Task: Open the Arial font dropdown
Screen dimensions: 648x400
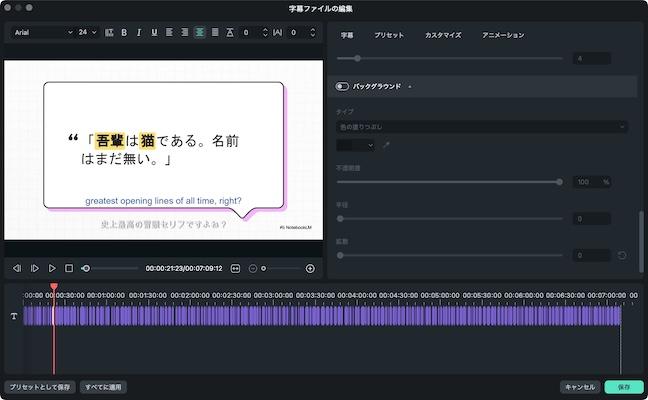Action: 43,32
